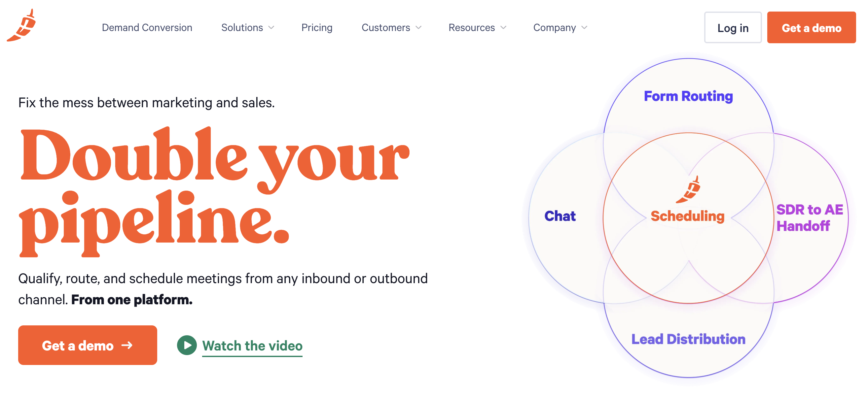
Task: Click the Solutions menu label
Action: point(242,28)
